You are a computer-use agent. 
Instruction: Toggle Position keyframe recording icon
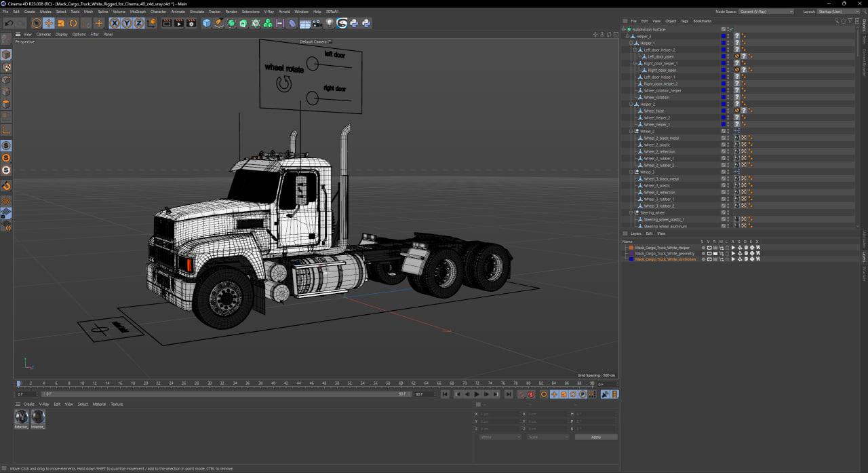click(x=554, y=394)
